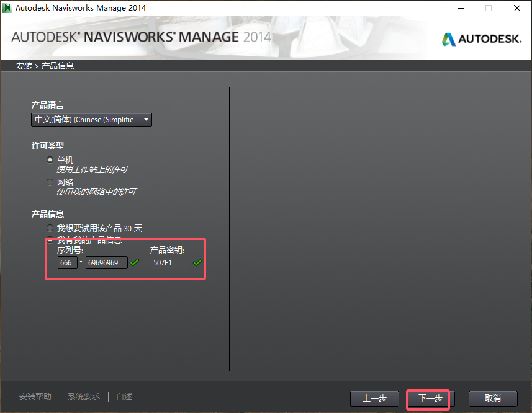Minimize the installer window
The width and height of the screenshot is (532, 413).
[461, 8]
